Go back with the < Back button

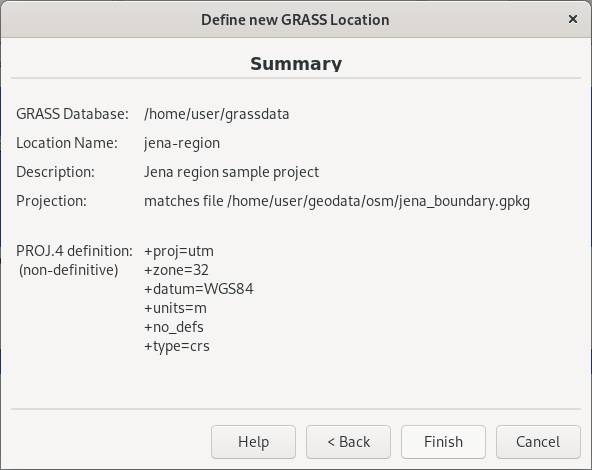[x=348, y=442]
